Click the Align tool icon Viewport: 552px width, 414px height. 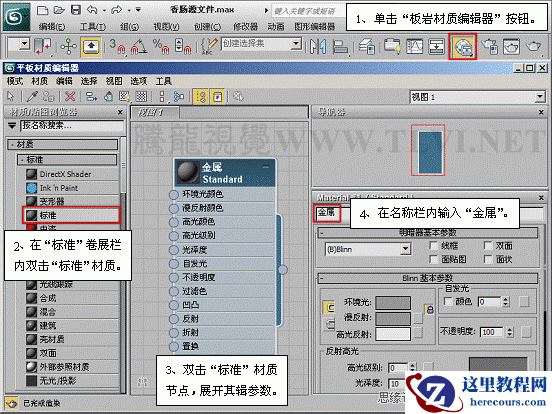[340, 46]
